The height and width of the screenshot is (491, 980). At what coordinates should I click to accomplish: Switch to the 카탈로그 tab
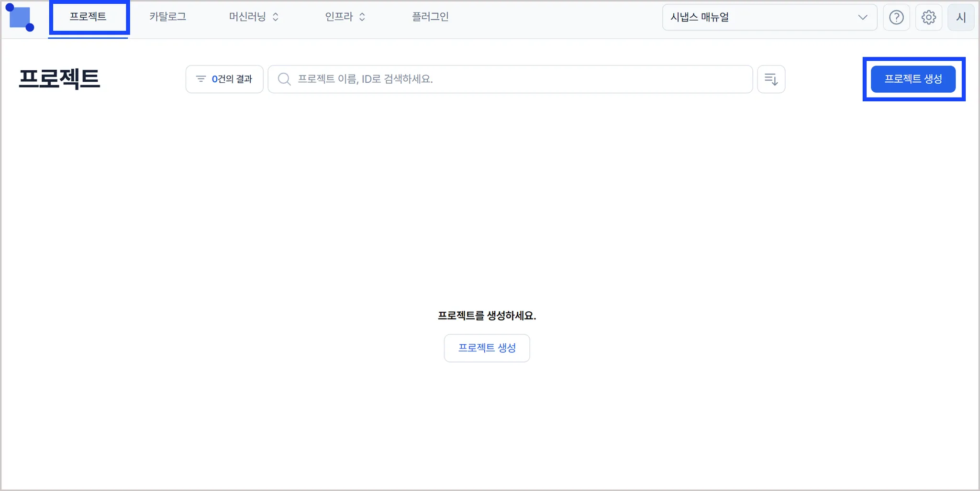[x=167, y=17]
